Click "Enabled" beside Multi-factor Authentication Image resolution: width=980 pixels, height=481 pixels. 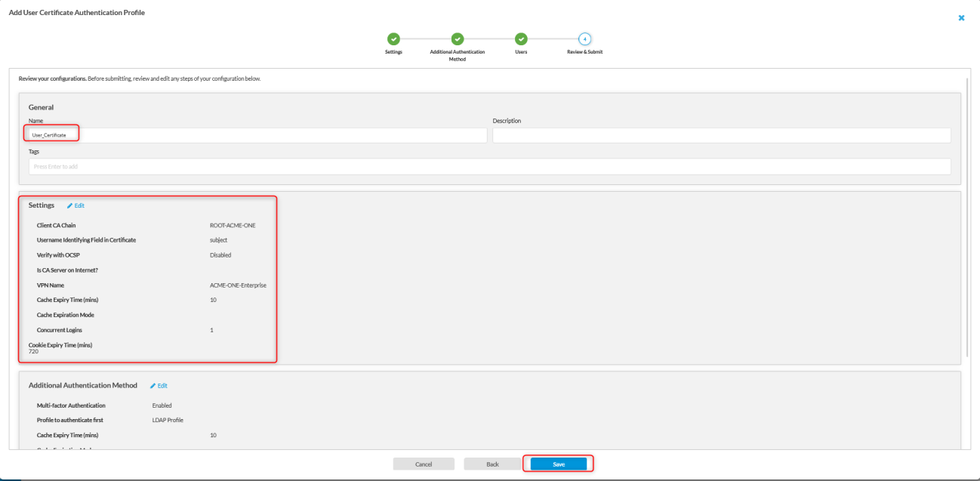coord(162,405)
